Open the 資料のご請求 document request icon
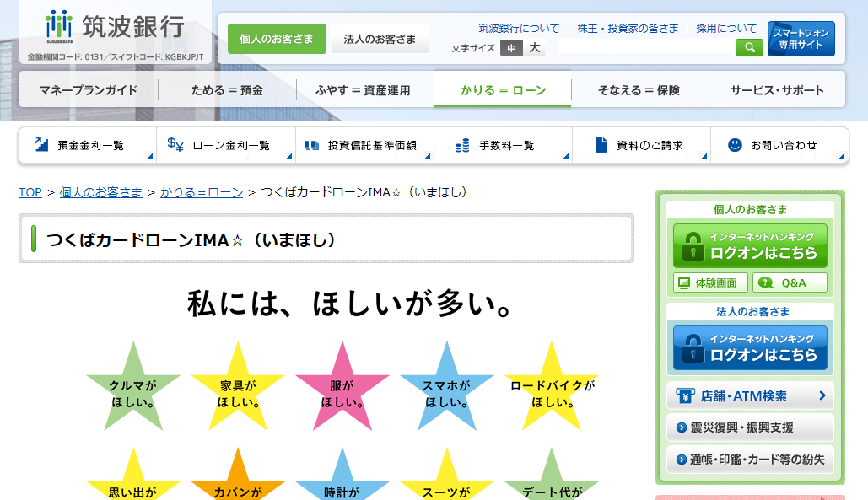This screenshot has height=500, width=868. click(641, 144)
